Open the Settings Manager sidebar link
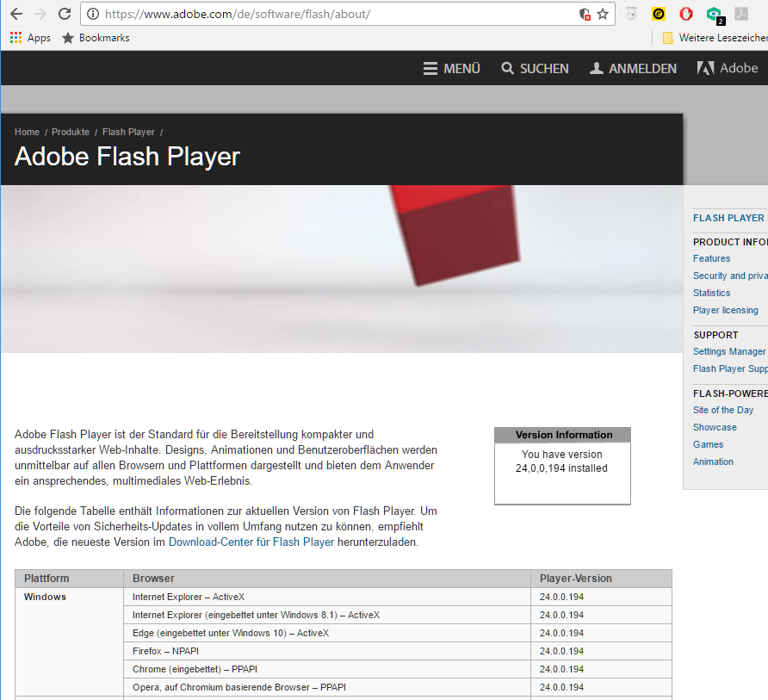The image size is (768, 700). (x=728, y=351)
